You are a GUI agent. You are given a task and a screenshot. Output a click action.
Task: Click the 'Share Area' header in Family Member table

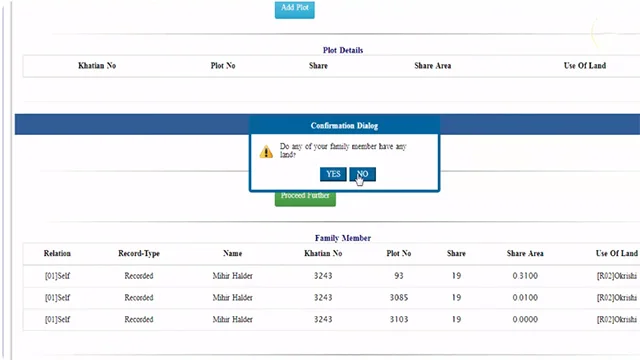click(x=525, y=253)
